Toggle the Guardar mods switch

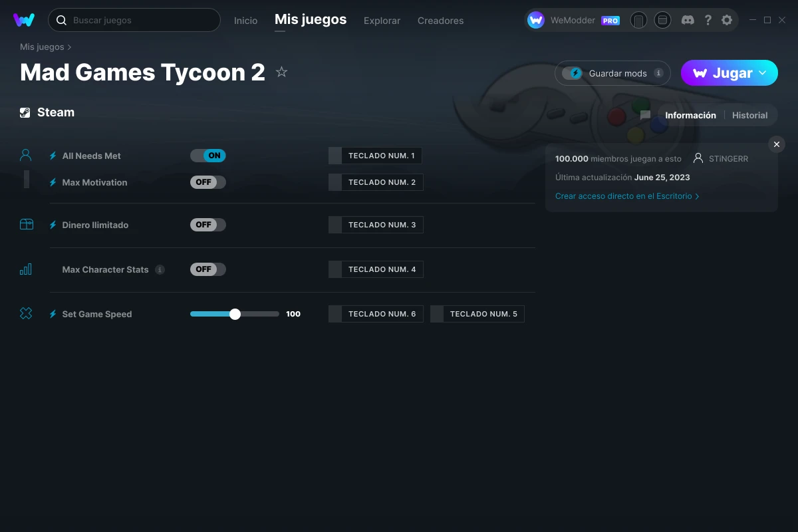[572, 73]
